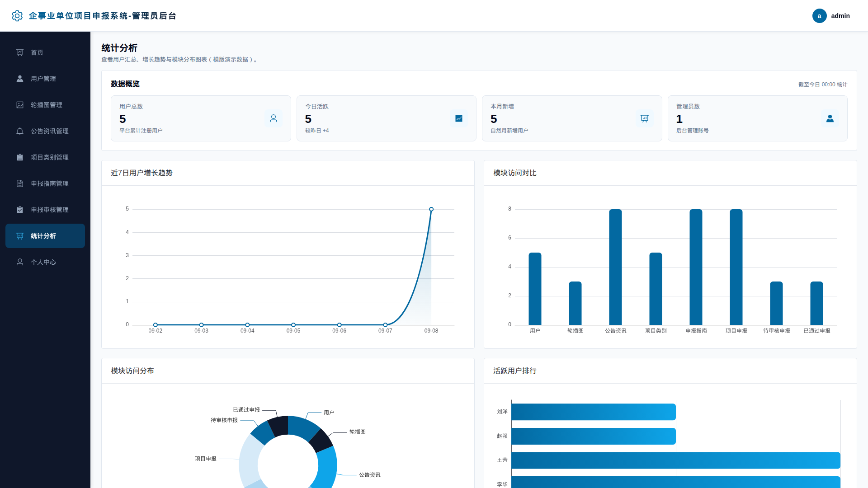Screen dimensions: 868x488
Task: Click the 项目类别管理 clipboard icon
Action: [20, 157]
